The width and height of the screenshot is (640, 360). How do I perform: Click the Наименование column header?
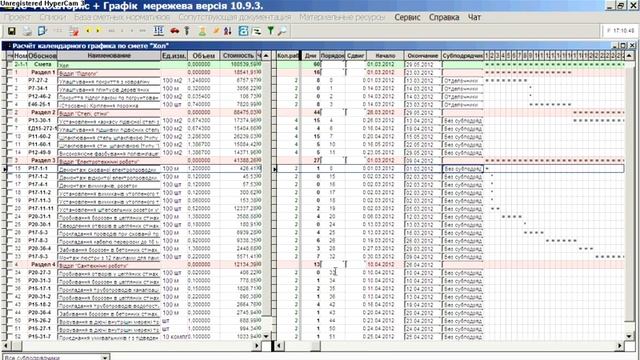coord(109,56)
